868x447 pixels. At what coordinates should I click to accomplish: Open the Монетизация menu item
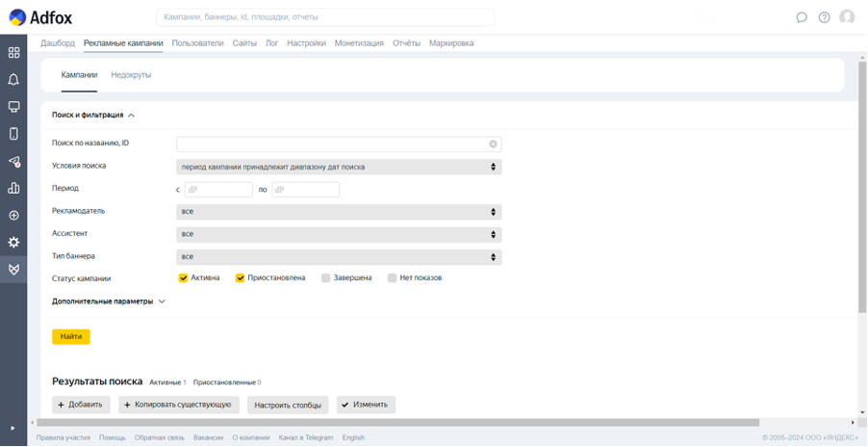point(360,43)
